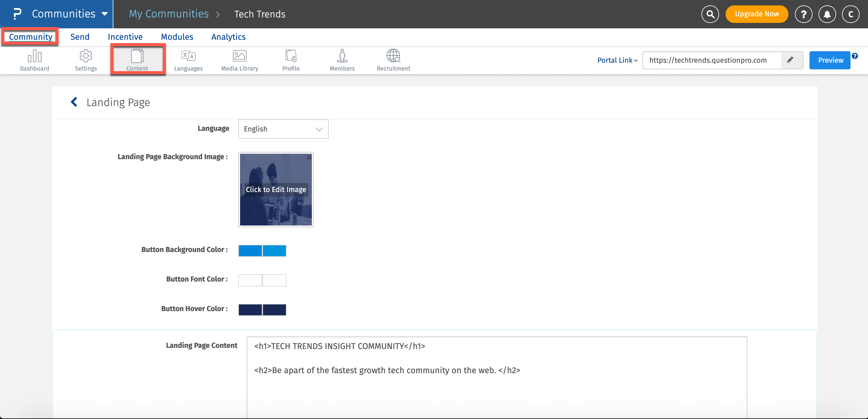868x419 pixels.
Task: Click the Upgrade Now button
Action: coord(757,14)
